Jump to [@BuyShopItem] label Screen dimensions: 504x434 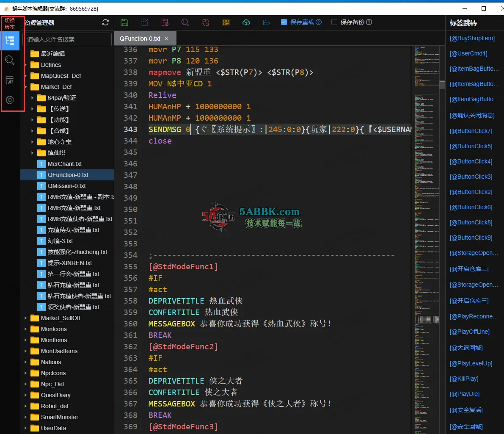pyautogui.click(x=472, y=38)
